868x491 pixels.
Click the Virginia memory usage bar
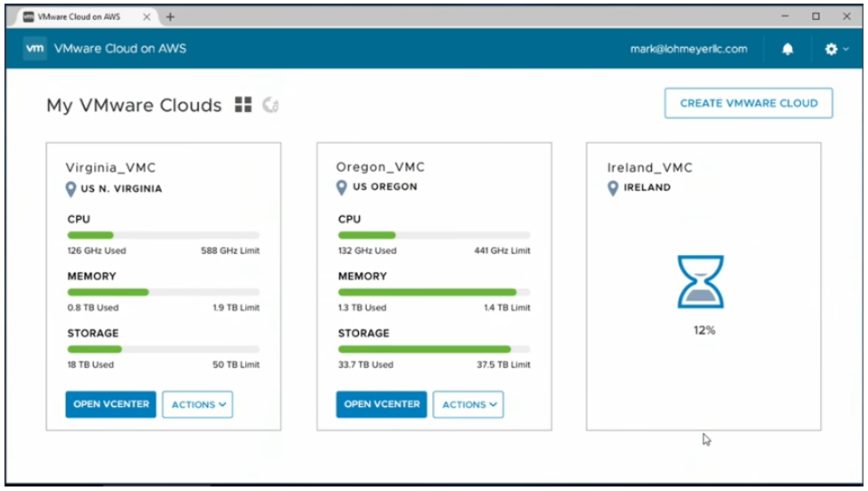[164, 292]
